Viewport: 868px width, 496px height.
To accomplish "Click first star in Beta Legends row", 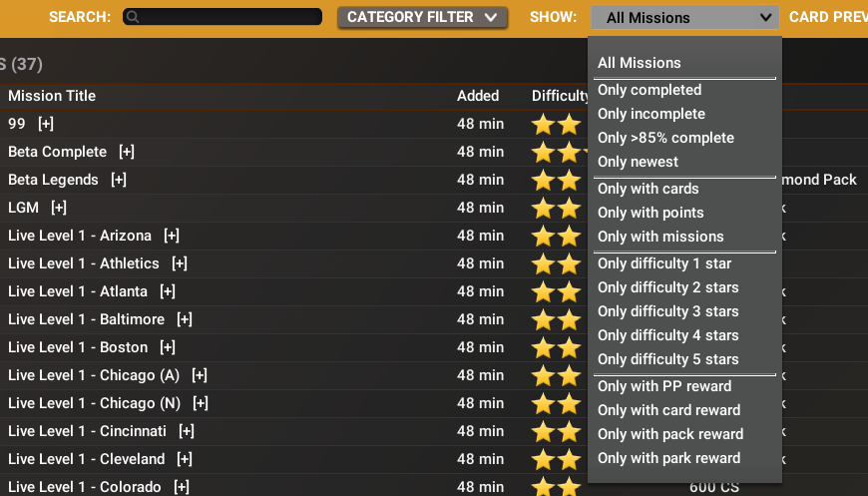I will (544, 181).
